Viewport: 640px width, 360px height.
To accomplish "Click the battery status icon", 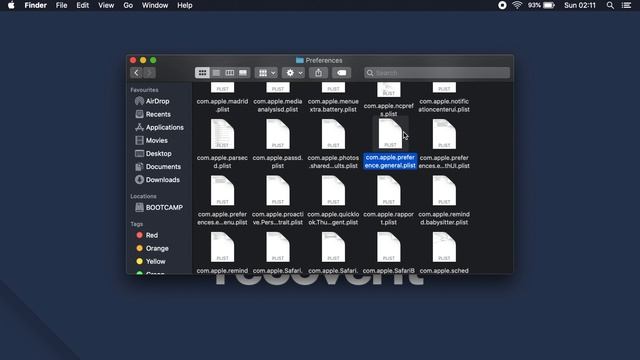I will [x=549, y=5].
